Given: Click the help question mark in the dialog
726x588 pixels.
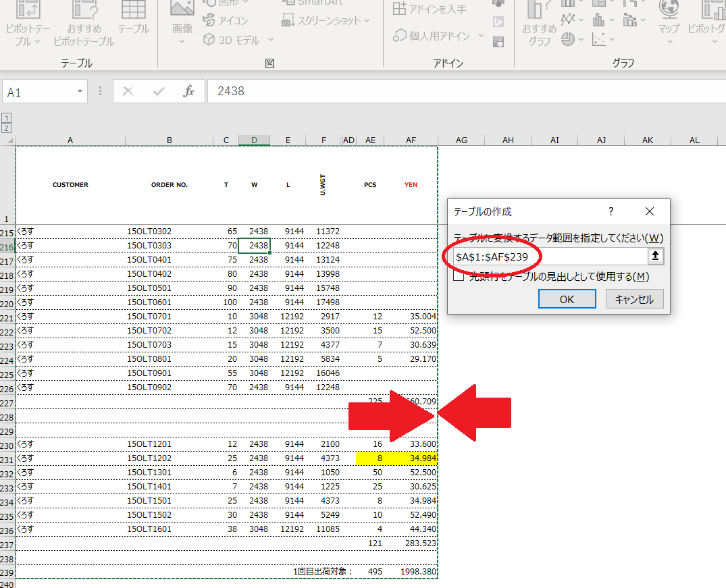Looking at the screenshot, I should (611, 211).
